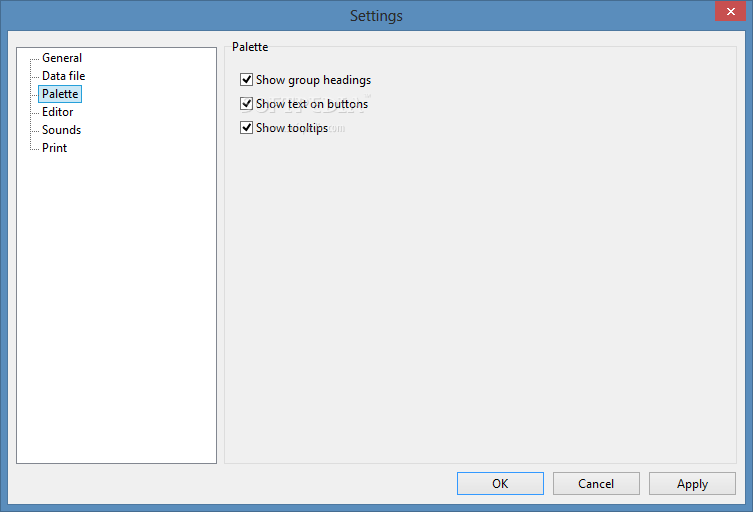Image resolution: width=753 pixels, height=512 pixels.
Task: Go to the Sounds settings category
Action: tap(61, 130)
